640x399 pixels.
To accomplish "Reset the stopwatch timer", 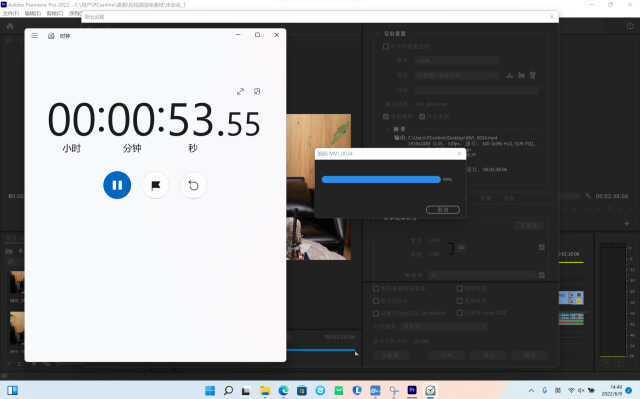I will pos(193,186).
